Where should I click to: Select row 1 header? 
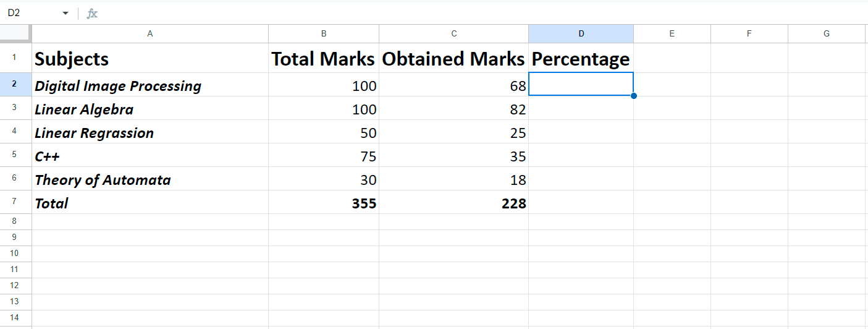15,58
